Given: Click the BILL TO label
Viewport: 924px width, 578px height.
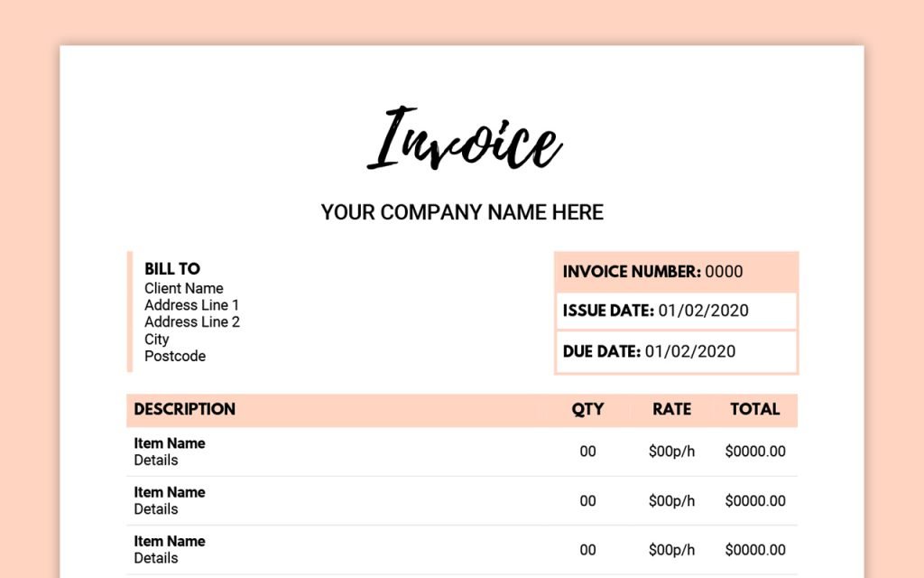Looking at the screenshot, I should (x=172, y=269).
